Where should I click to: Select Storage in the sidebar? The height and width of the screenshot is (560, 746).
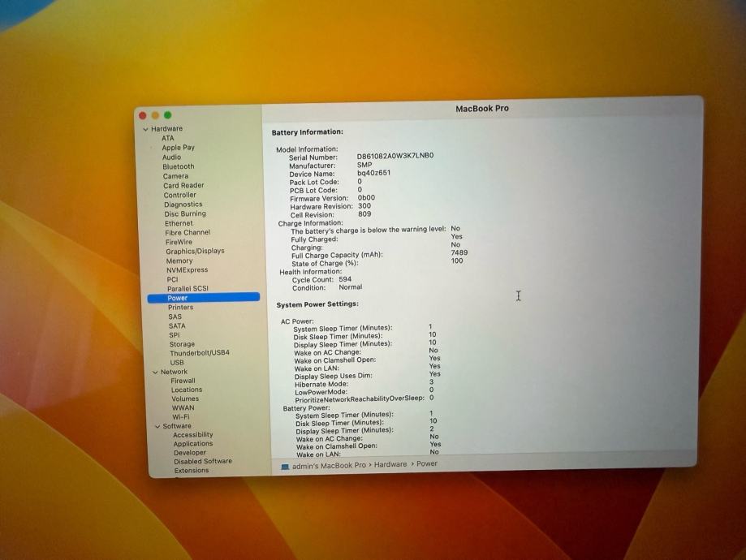coord(182,344)
